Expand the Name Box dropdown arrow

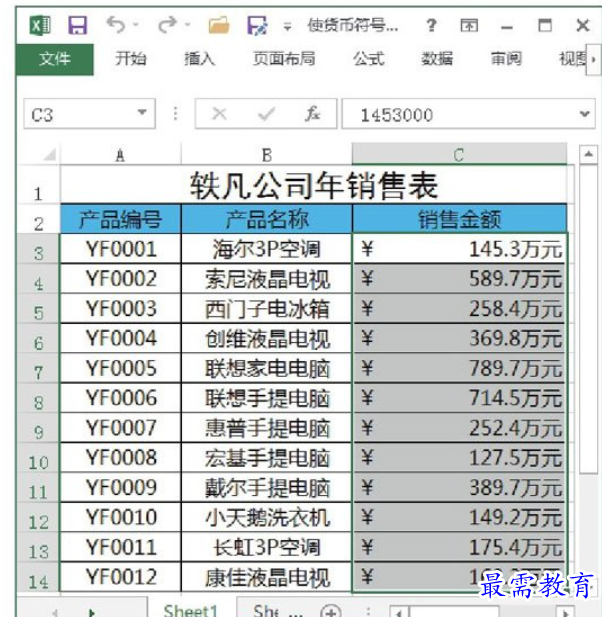(142, 113)
